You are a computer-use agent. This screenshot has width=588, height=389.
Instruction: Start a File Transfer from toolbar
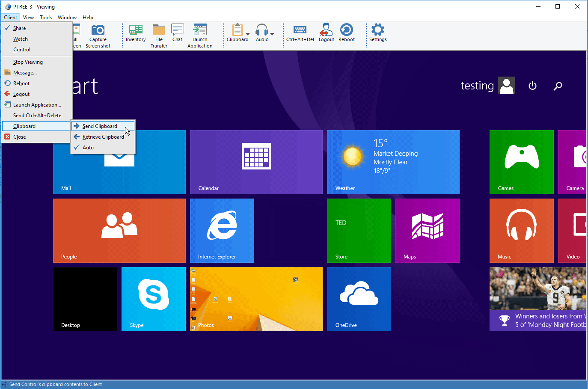pos(159,35)
